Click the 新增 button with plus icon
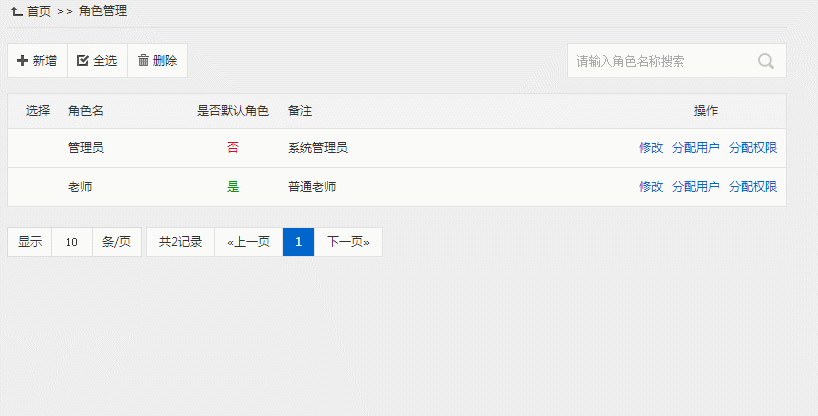The height and width of the screenshot is (416, 818). point(37,61)
